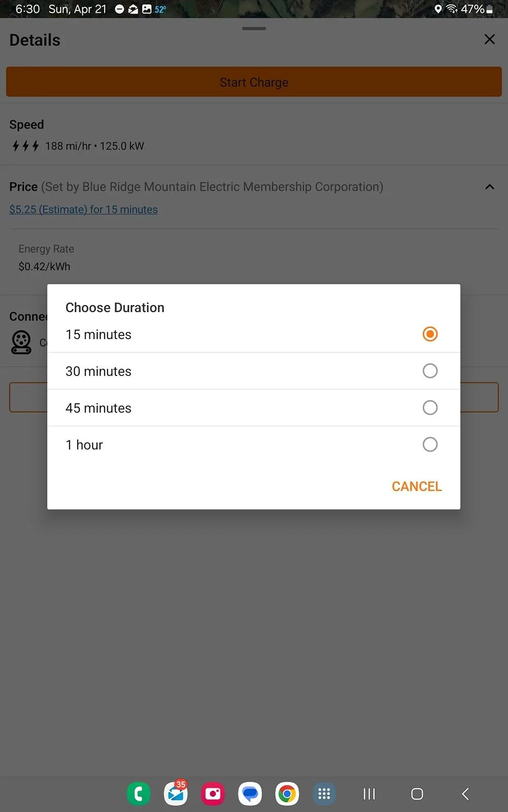Image resolution: width=508 pixels, height=812 pixels.
Task: Select the 15 minutes radio button
Action: coord(430,334)
